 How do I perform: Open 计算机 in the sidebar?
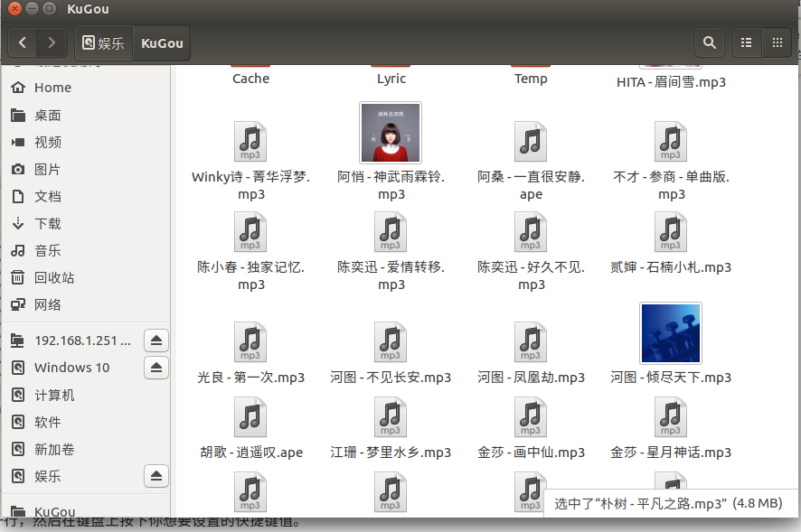click(x=85, y=396)
